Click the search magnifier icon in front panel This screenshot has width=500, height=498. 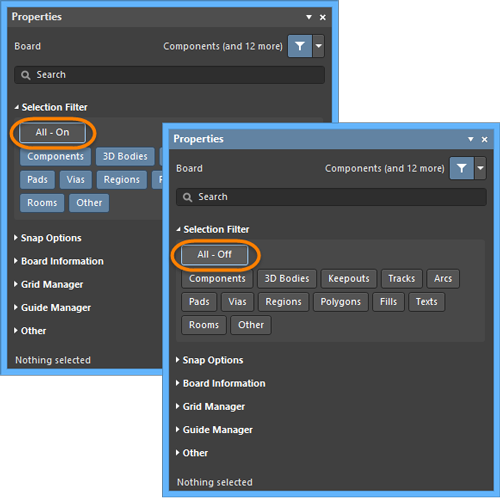point(188,197)
